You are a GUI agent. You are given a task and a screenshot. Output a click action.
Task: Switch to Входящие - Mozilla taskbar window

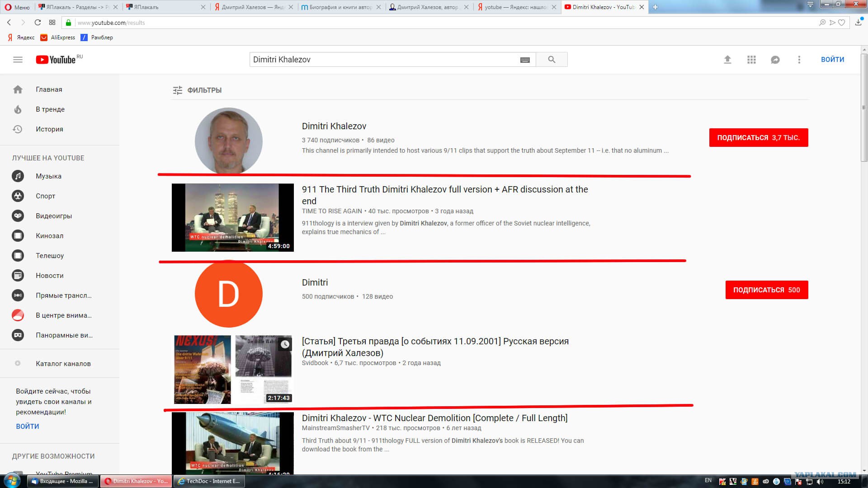point(63,481)
